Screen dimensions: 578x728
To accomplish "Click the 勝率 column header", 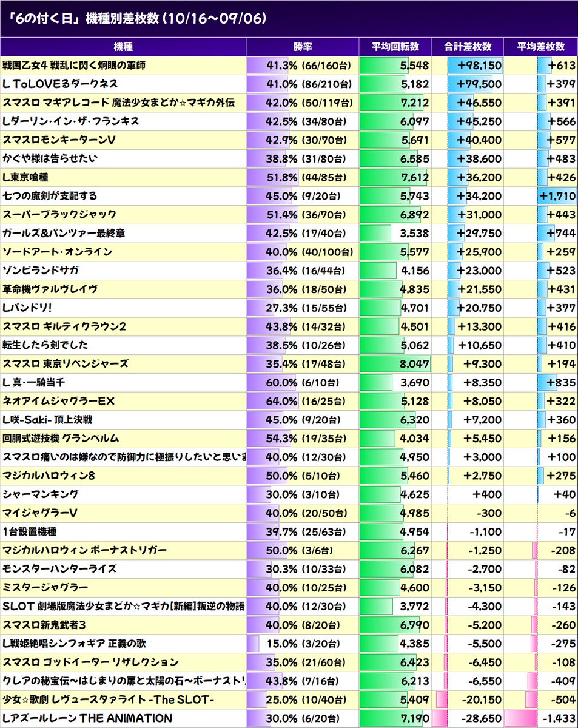I will click(x=302, y=47).
